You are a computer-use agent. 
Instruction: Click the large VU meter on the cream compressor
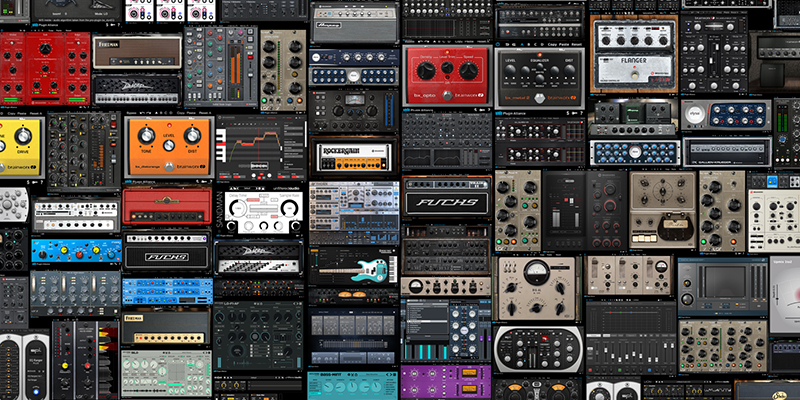pos(536,270)
